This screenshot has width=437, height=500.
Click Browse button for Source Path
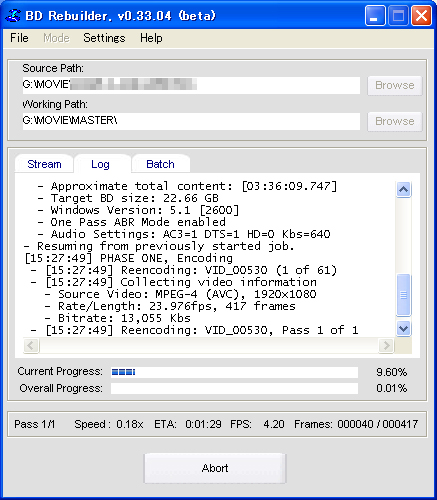point(395,85)
